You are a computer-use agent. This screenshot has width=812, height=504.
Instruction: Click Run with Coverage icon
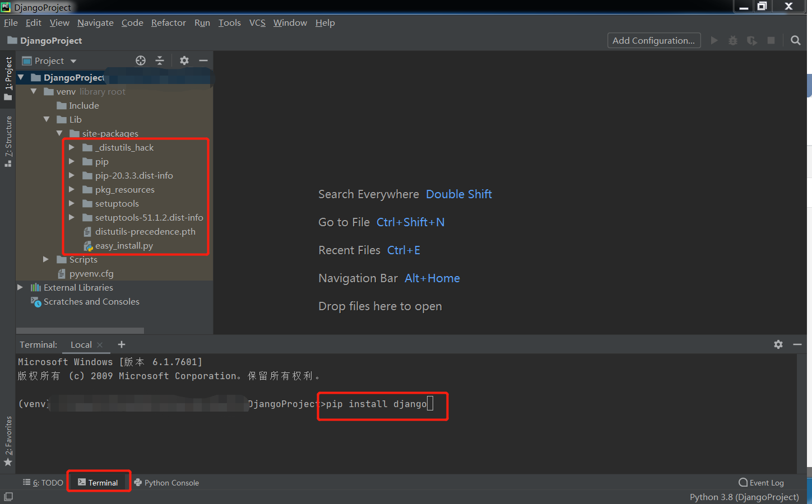(x=752, y=40)
